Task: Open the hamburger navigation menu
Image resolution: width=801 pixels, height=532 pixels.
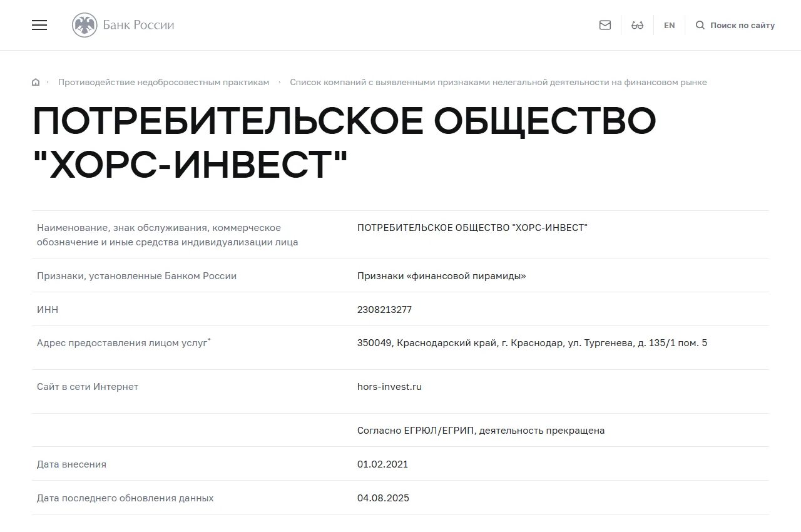Action: point(39,25)
